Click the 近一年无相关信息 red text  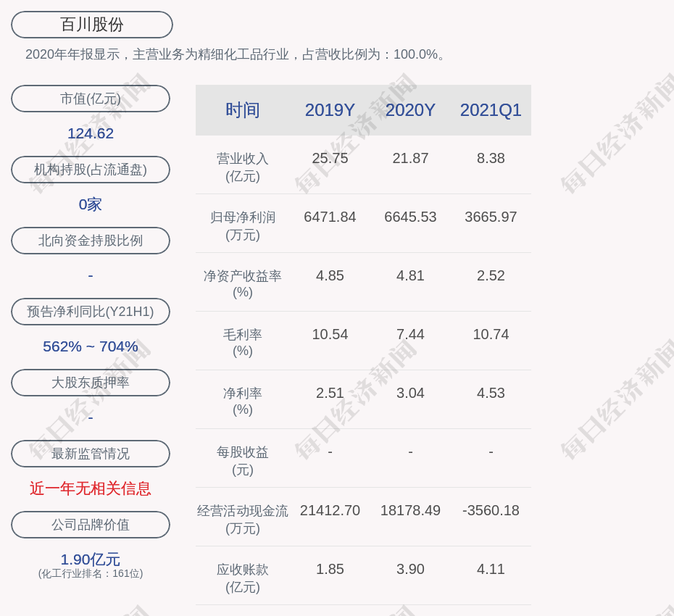[91, 489]
